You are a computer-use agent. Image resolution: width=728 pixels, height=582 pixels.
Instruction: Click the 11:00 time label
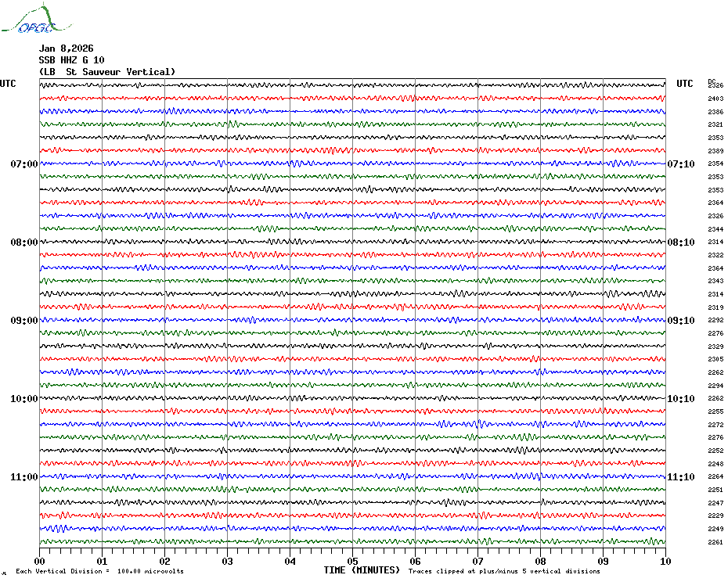tap(24, 477)
